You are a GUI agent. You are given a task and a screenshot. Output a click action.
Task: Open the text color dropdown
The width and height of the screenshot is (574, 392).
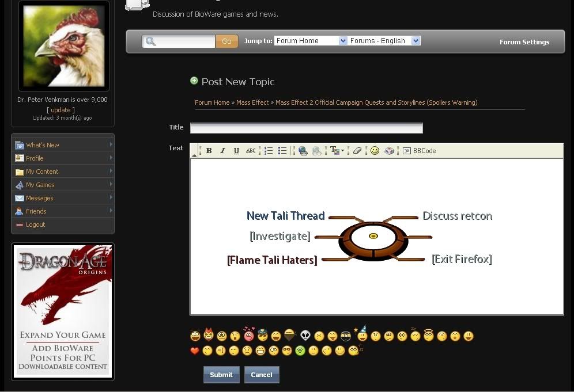[x=337, y=151]
